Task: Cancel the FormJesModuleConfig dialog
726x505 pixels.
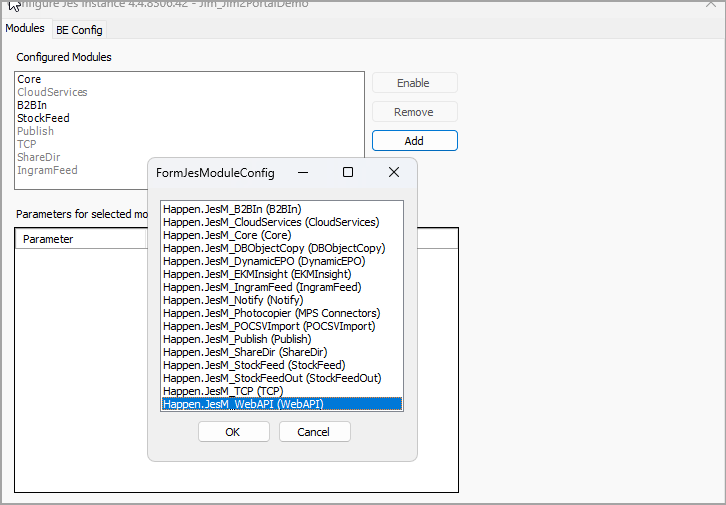Action: pos(314,432)
